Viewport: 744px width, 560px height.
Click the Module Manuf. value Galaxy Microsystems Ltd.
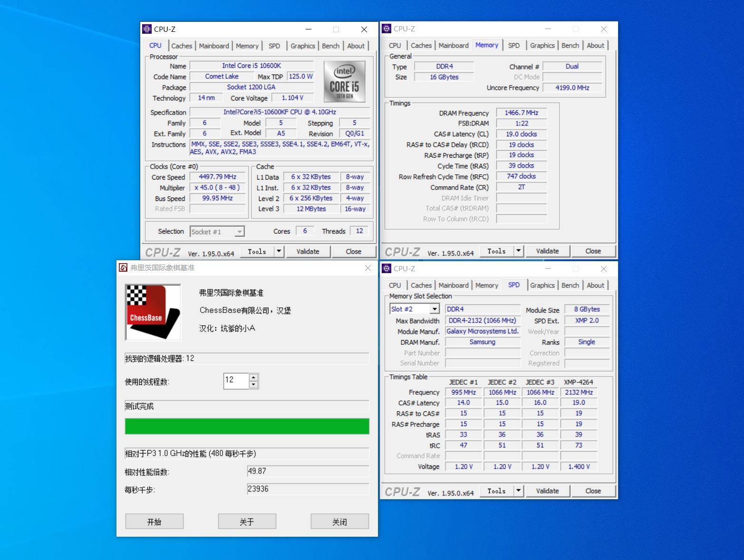(483, 331)
